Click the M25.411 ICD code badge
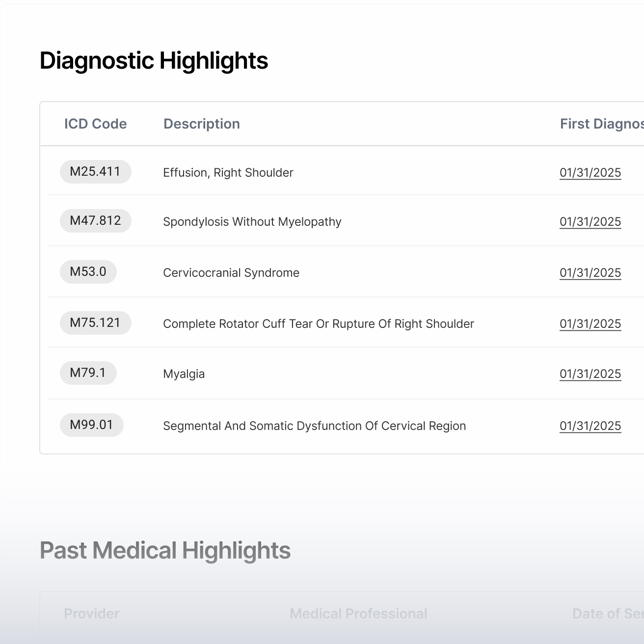 point(95,172)
